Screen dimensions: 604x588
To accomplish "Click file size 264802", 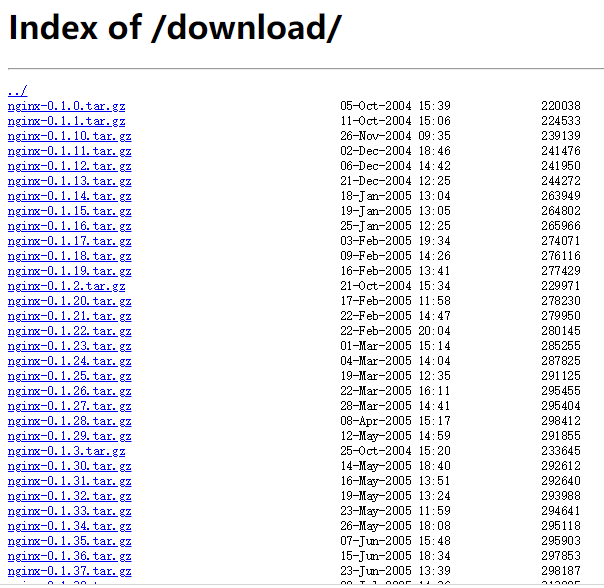I will point(560,211).
